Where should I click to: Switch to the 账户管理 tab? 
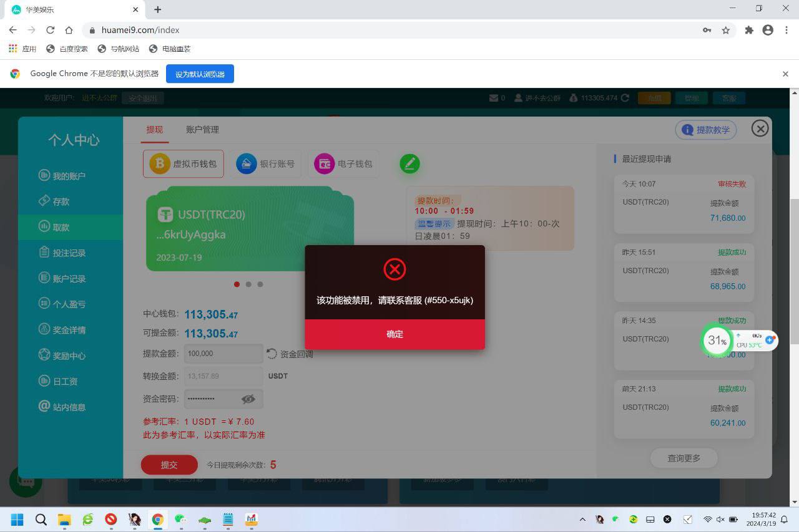pos(202,130)
